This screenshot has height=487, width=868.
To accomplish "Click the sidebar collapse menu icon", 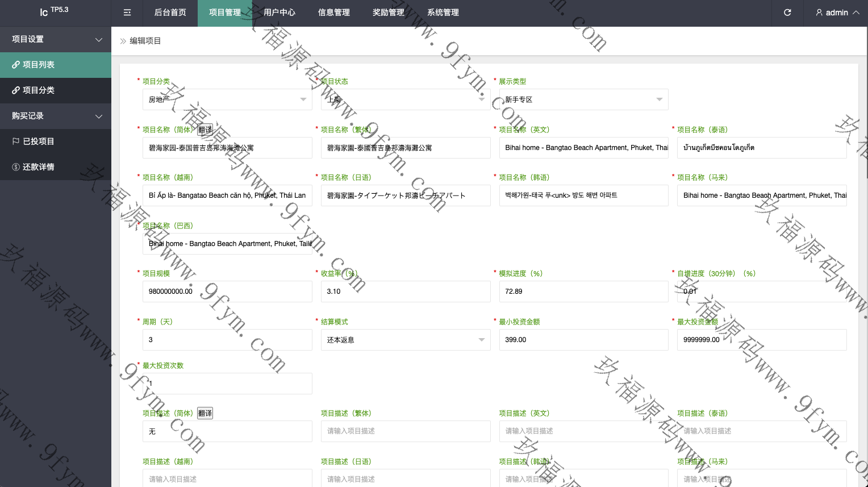I will click(x=127, y=13).
